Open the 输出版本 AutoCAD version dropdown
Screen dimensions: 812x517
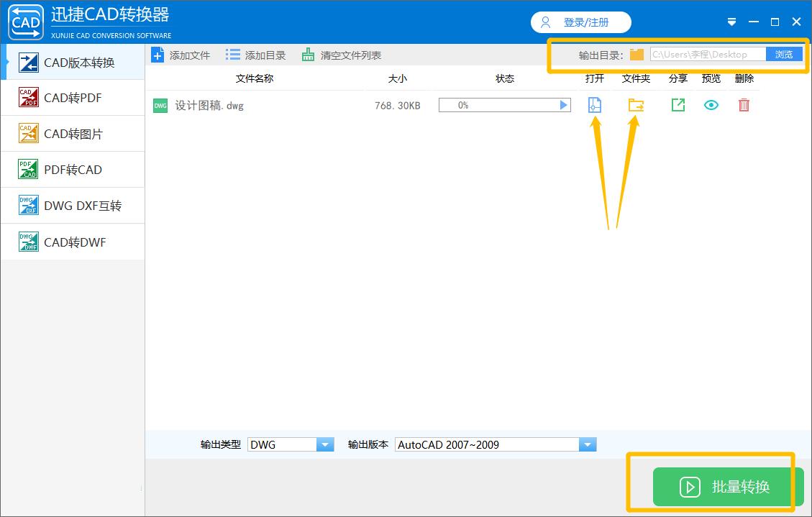[x=588, y=444]
